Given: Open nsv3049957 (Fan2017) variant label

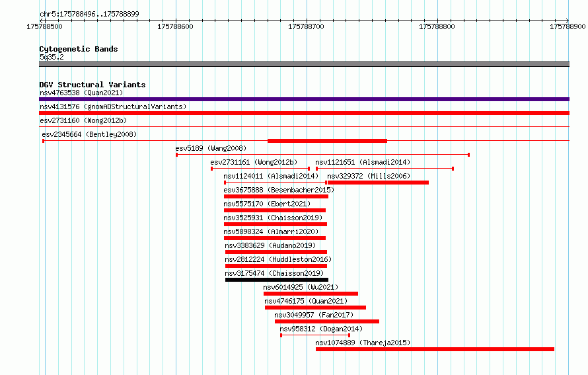Looking at the screenshot, I should pos(314,315).
